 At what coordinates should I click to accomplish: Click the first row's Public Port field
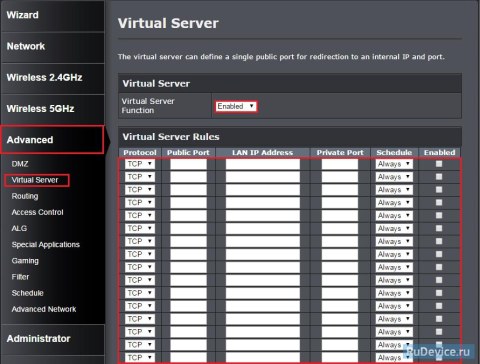pyautogui.click(x=188, y=164)
